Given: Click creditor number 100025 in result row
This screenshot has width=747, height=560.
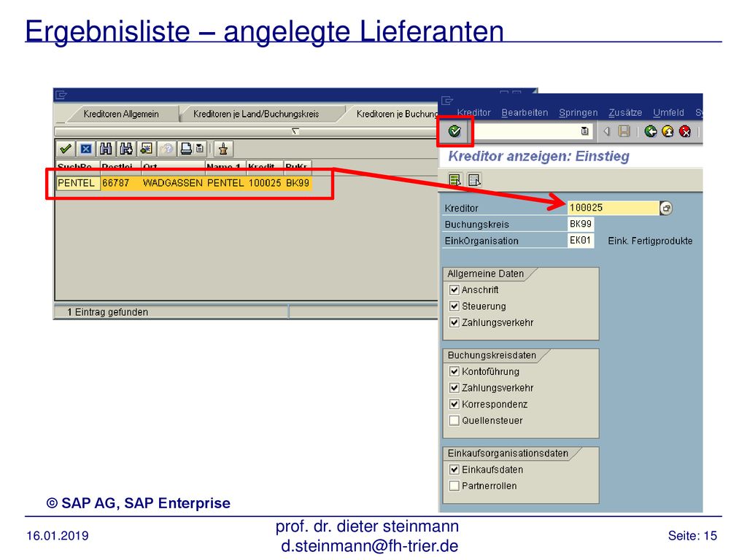Looking at the screenshot, I should [265, 183].
